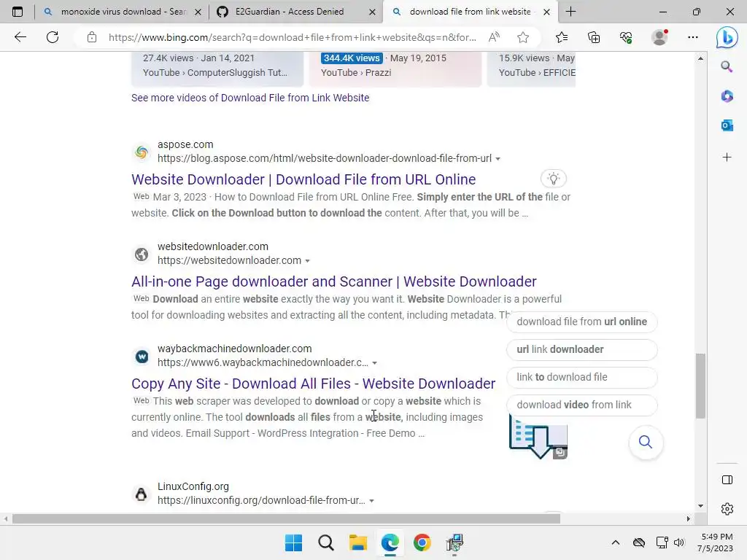
Task: Open Settings and more menu
Action: click(x=693, y=37)
